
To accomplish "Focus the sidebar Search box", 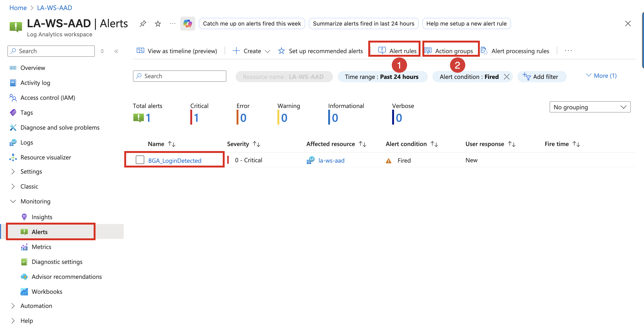I will pyautogui.click(x=51, y=51).
